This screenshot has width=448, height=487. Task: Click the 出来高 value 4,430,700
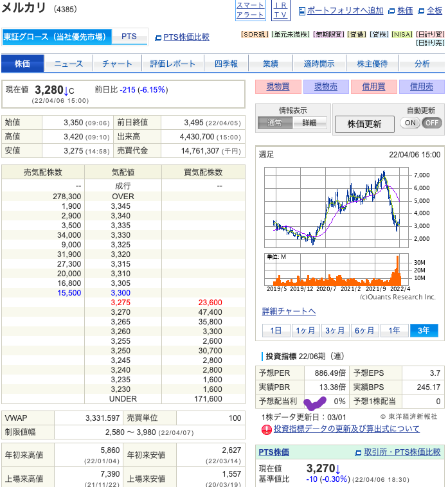(197, 137)
